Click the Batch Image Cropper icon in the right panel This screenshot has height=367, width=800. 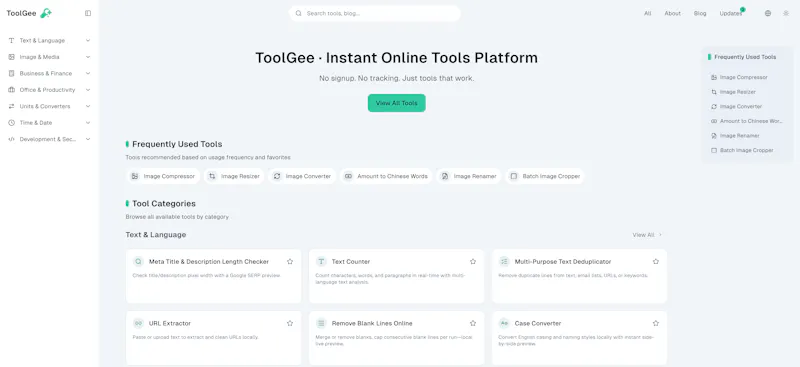point(714,151)
